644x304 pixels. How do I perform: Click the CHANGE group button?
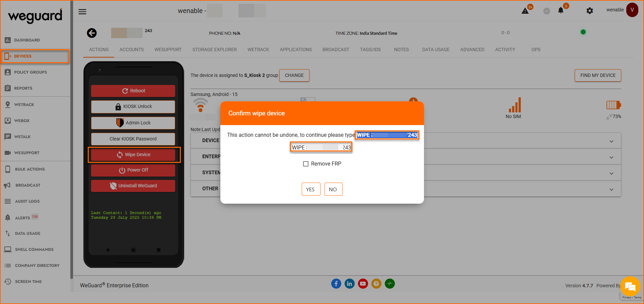(x=294, y=75)
